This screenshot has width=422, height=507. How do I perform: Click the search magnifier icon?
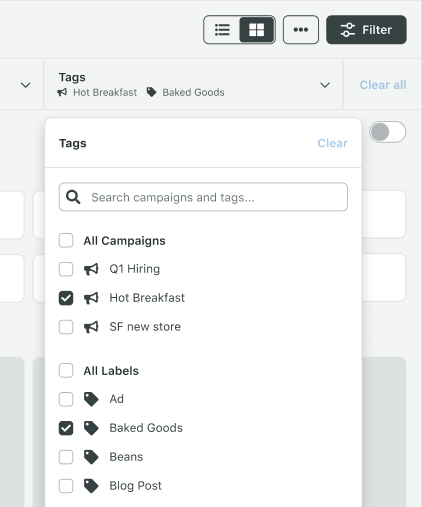tap(73, 197)
